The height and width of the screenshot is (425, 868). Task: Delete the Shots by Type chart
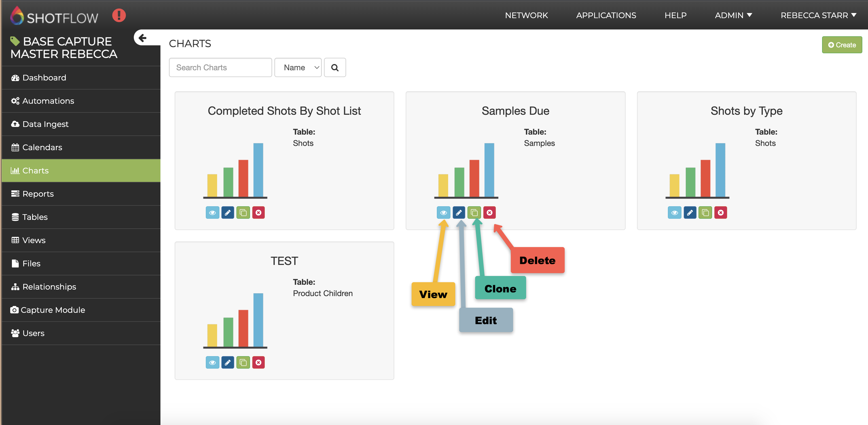click(720, 212)
